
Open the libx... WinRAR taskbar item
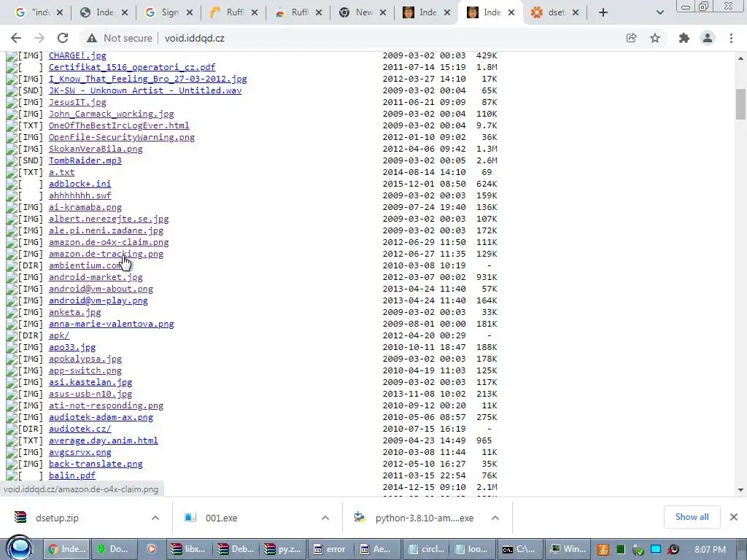pos(189,549)
